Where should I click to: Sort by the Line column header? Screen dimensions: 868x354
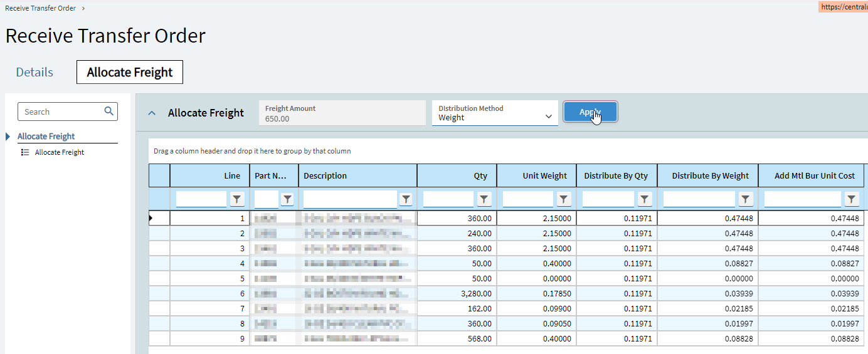point(209,175)
